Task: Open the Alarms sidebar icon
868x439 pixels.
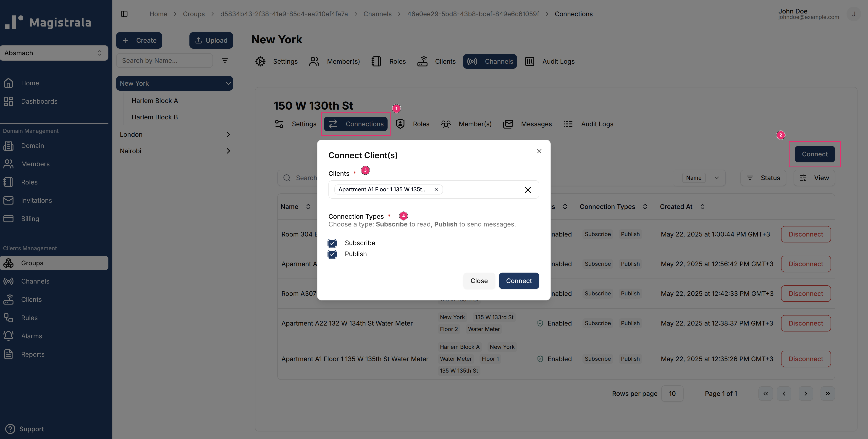Action: pyautogui.click(x=8, y=336)
